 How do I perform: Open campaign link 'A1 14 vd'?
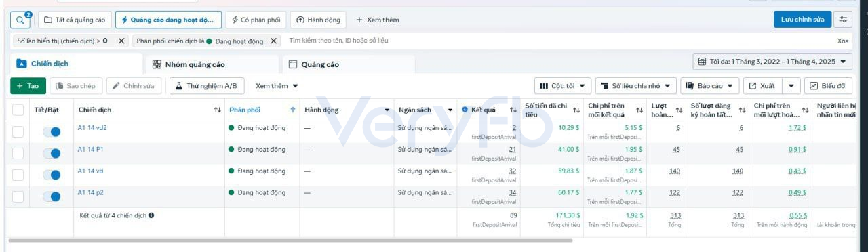[90, 171]
